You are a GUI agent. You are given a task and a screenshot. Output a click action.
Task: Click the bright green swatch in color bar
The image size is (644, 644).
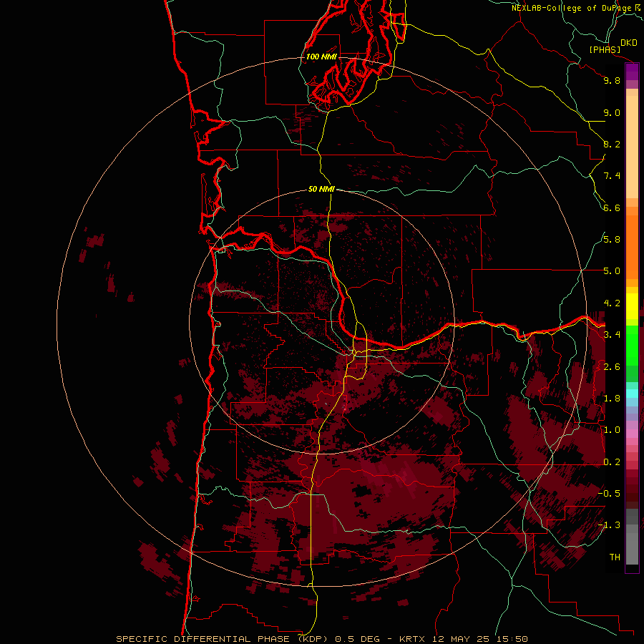[x=632, y=345]
